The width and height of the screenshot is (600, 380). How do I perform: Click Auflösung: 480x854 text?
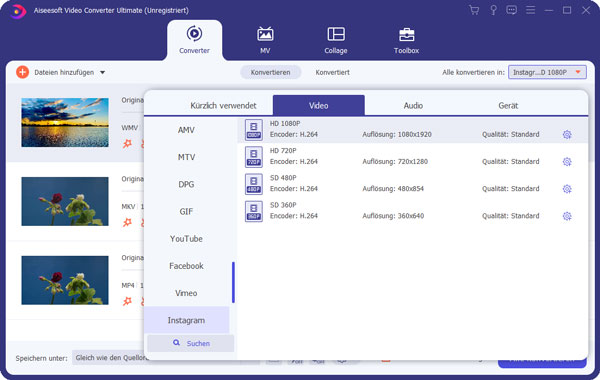tap(393, 189)
